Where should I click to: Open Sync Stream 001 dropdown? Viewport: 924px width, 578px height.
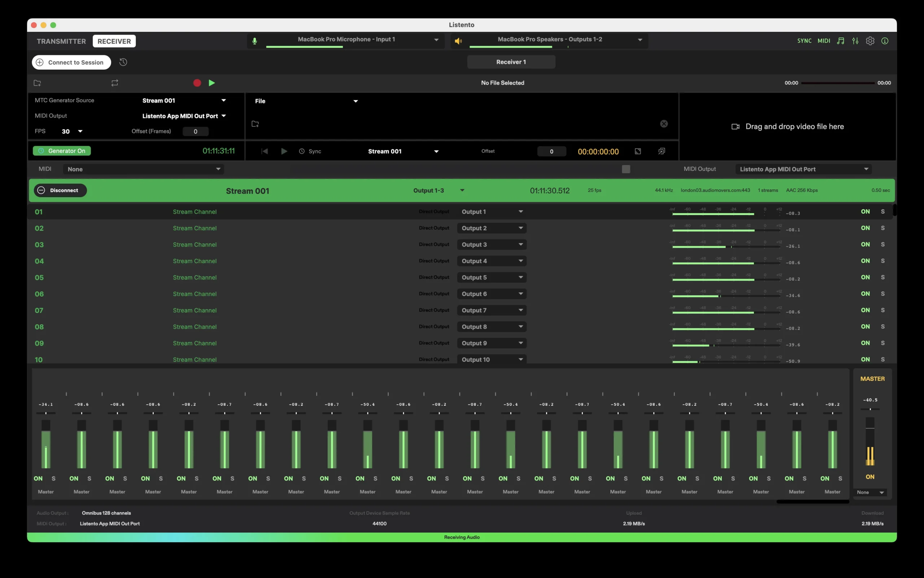(x=403, y=151)
